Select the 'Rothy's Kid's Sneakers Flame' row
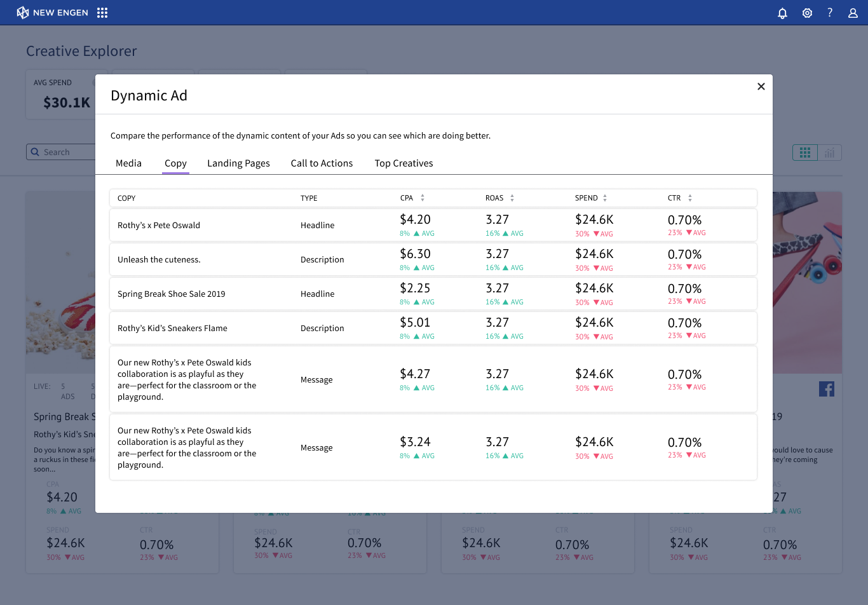The width and height of the screenshot is (868, 605). click(433, 328)
